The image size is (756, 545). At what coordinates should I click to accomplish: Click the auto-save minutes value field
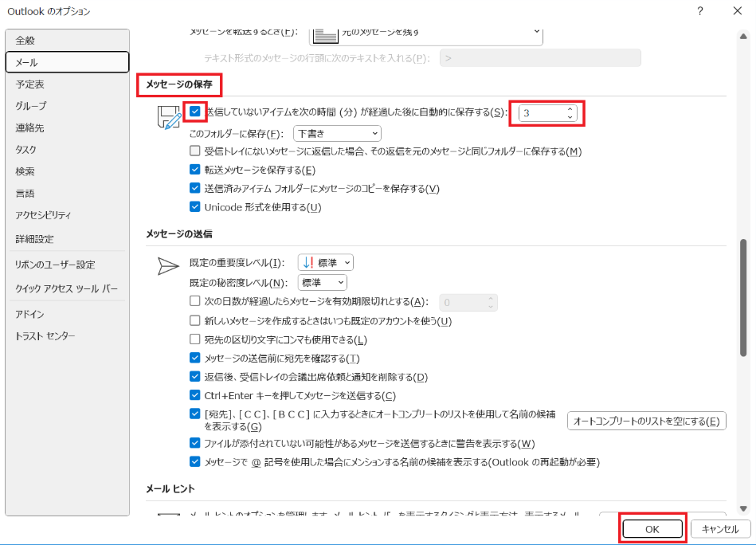[542, 113]
